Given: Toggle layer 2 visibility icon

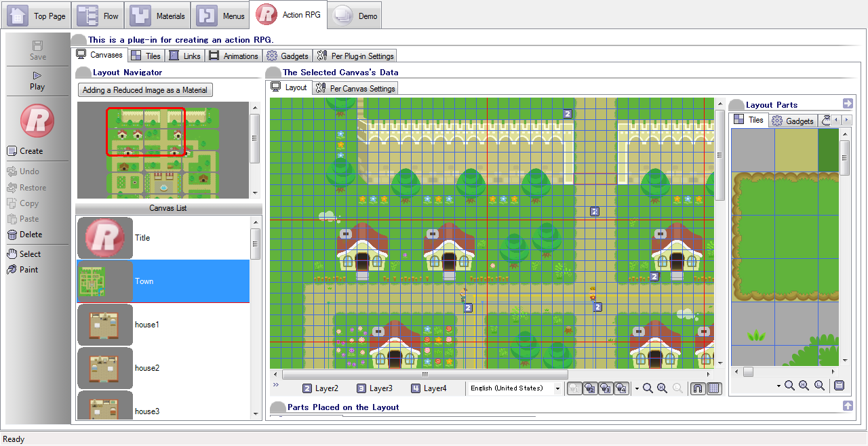Looking at the screenshot, I should coord(590,388).
